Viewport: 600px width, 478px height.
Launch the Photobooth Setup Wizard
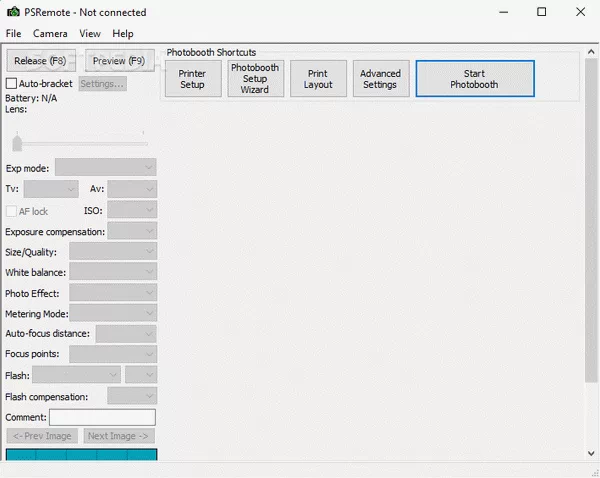tap(256, 78)
